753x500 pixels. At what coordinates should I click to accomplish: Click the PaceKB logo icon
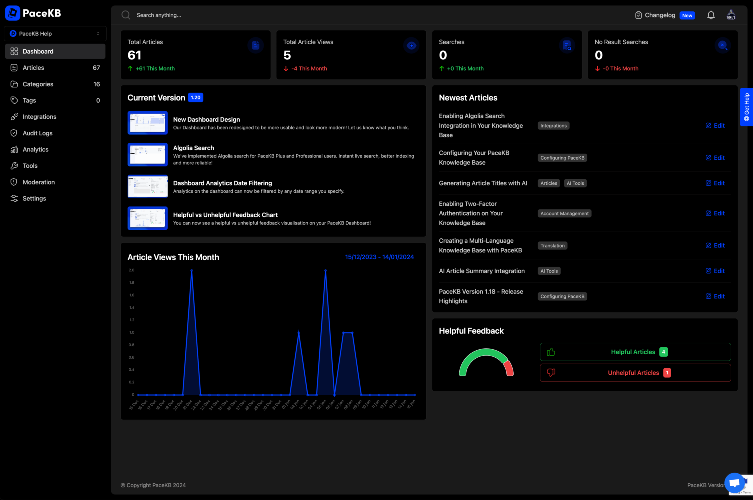(x=12, y=13)
